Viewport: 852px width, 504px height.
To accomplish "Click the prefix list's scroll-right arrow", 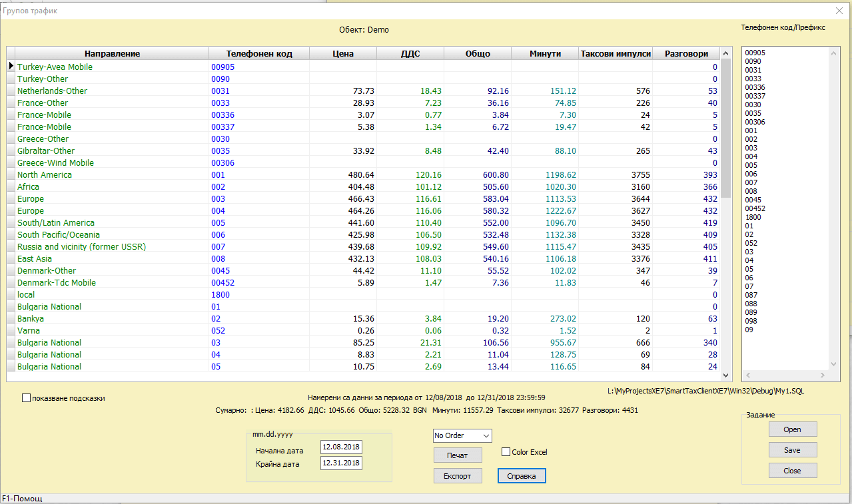I will [x=822, y=376].
